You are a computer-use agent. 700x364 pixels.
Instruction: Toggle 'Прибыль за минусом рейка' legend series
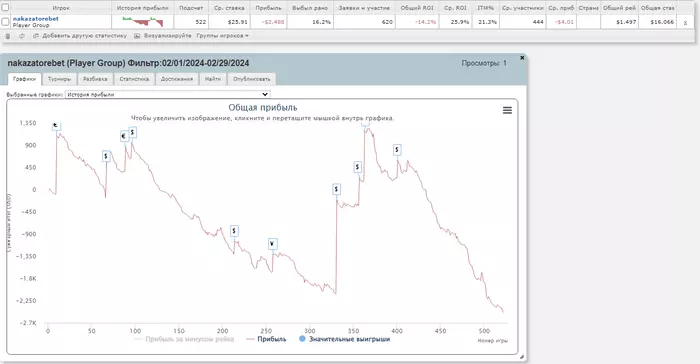click(x=184, y=339)
